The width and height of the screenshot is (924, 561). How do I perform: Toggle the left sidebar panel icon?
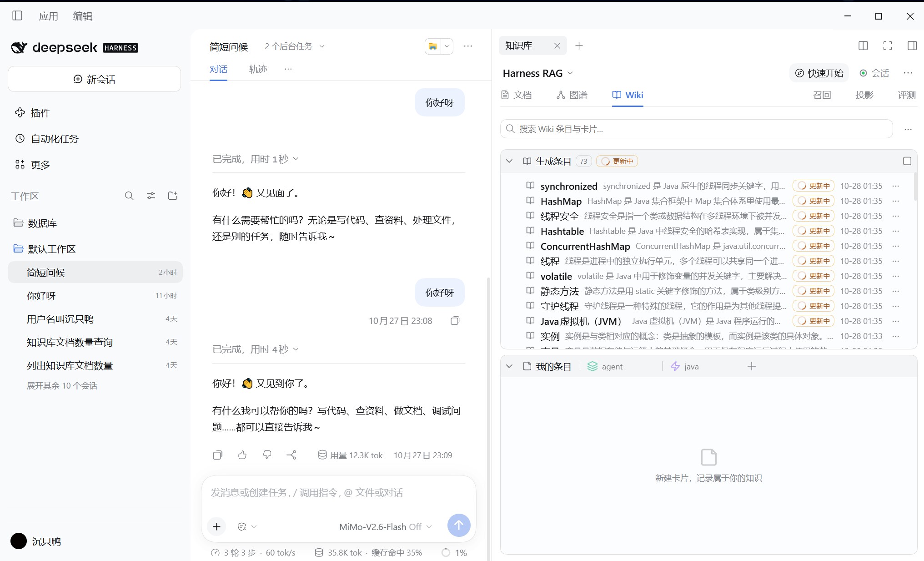[x=17, y=16]
